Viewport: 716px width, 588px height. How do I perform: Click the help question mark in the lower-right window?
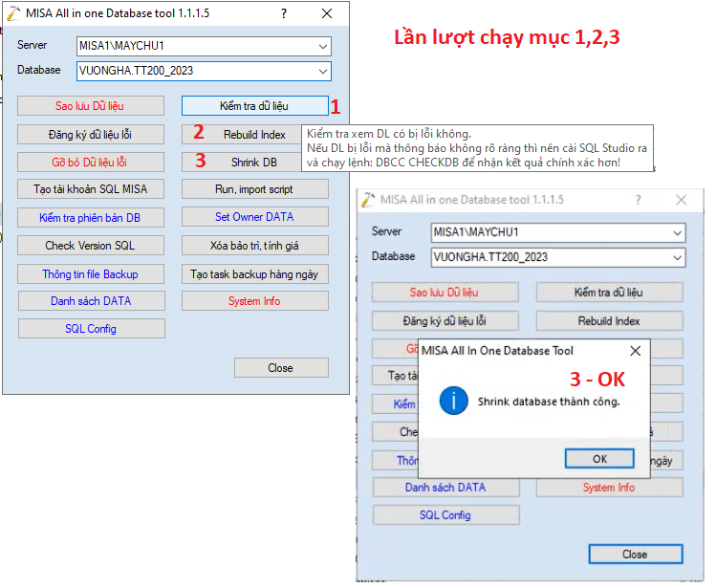coord(638,200)
